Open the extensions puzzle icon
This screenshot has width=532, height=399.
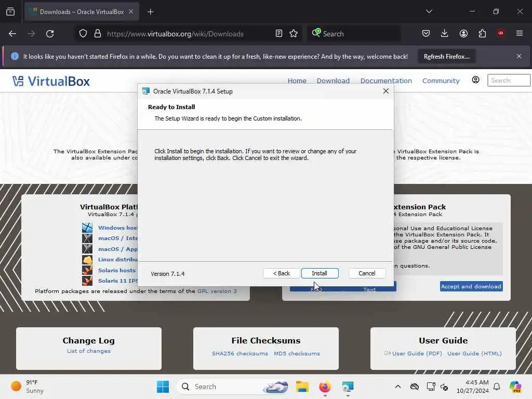pos(482,34)
